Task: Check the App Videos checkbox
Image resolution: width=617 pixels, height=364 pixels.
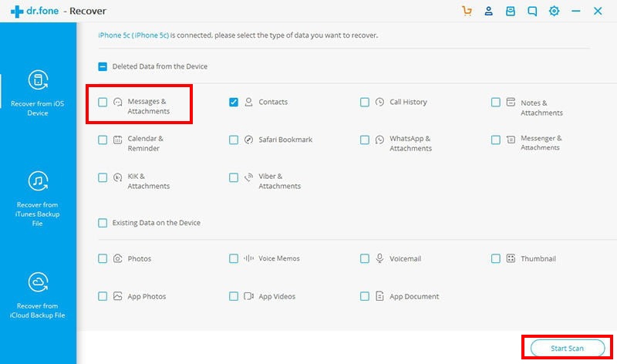Action: point(234,296)
